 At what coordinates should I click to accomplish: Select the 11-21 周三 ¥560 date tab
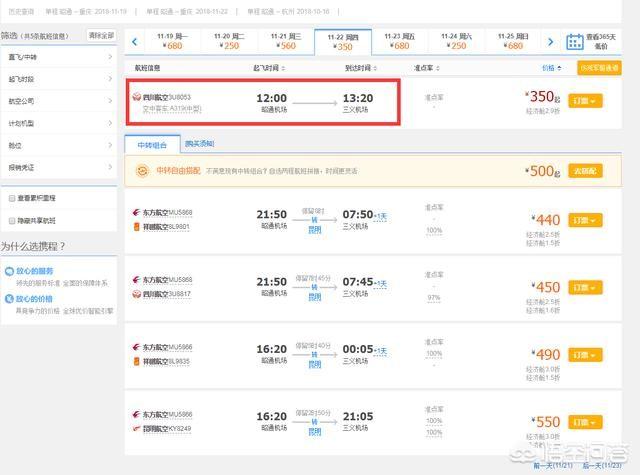285,41
